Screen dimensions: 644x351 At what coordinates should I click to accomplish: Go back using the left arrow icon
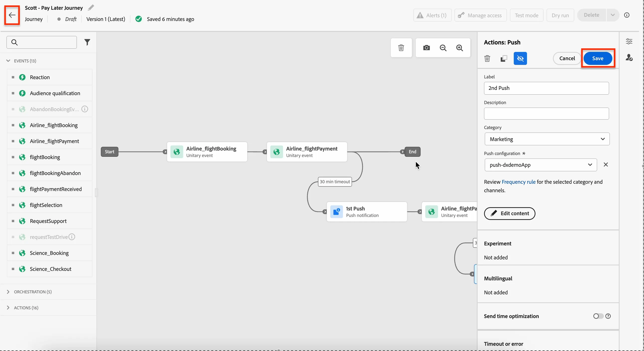tap(12, 15)
